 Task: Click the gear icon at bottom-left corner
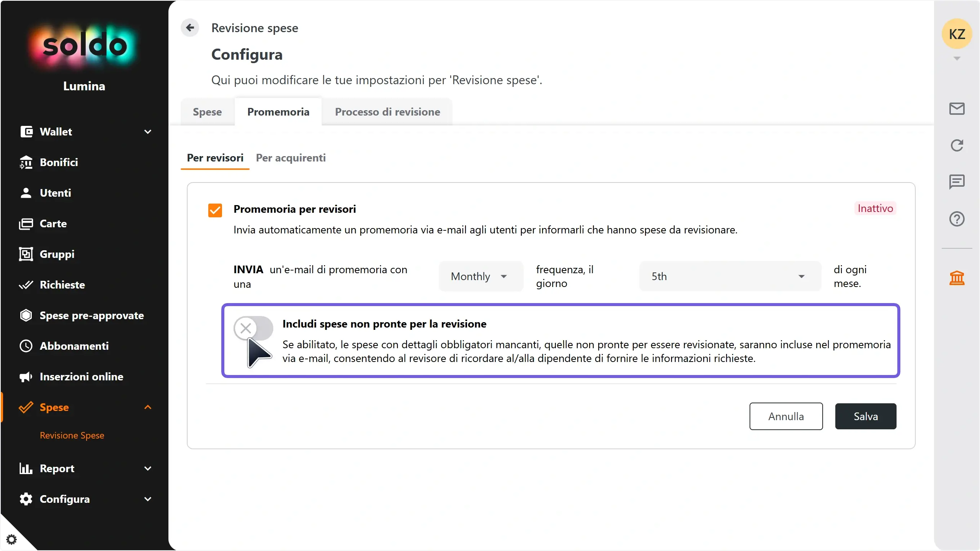(11, 539)
